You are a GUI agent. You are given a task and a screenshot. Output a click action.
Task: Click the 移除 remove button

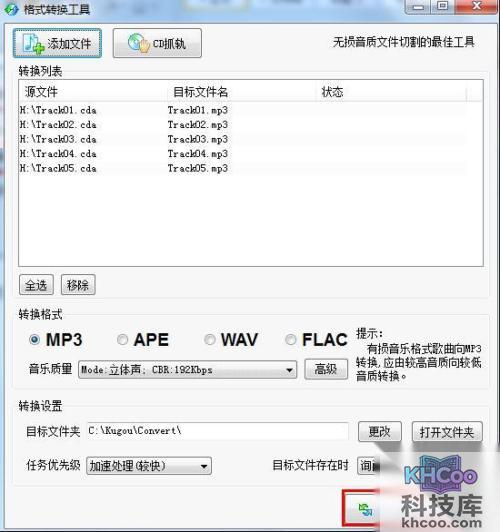point(78,285)
